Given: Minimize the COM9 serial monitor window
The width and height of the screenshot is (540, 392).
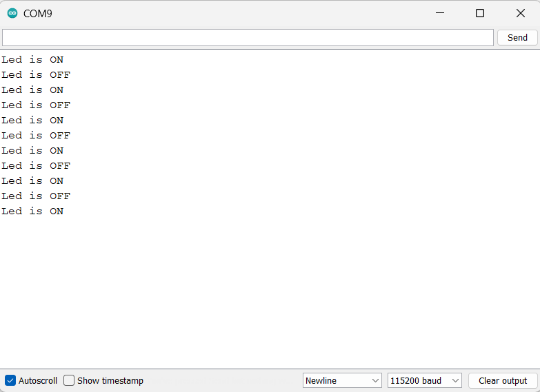Looking at the screenshot, I should pyautogui.click(x=439, y=13).
